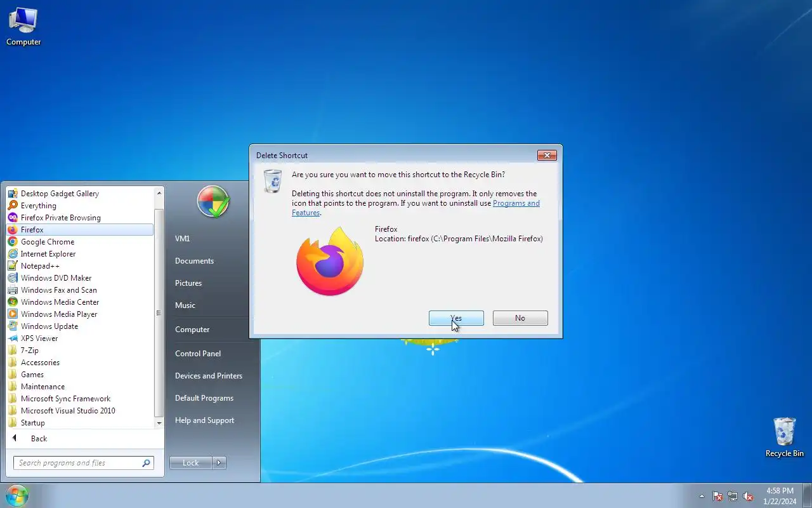This screenshot has width=812, height=508.
Task: Click the Windows Start orb
Action: pos(16,495)
